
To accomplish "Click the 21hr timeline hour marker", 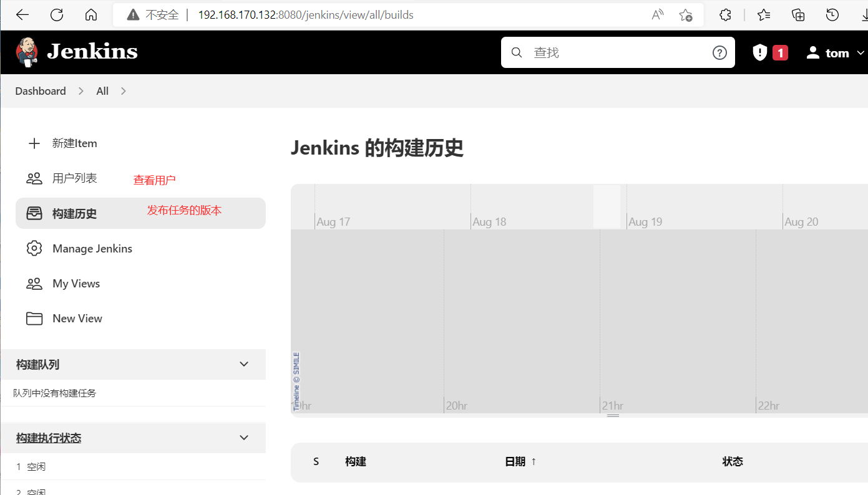I will (613, 406).
